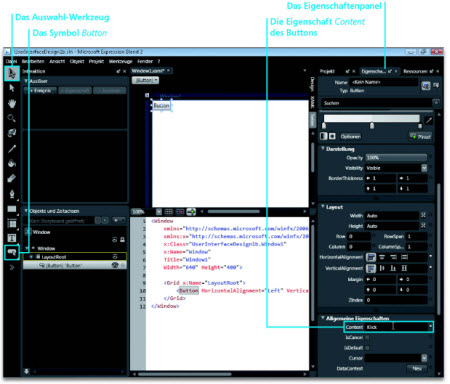The image size is (450, 384).
Task: Click the eyedropper beside gradient bar
Action: point(428,120)
